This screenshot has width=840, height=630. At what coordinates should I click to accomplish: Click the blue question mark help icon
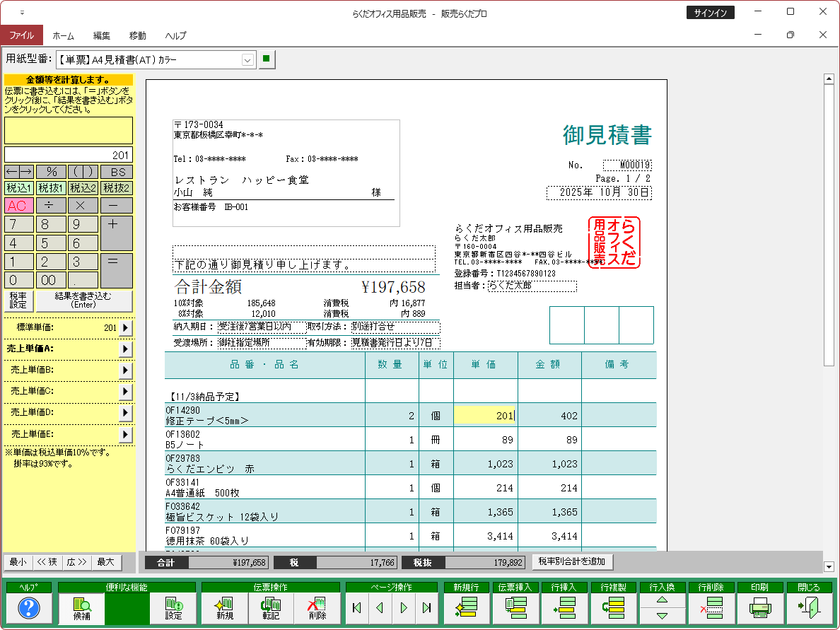(x=29, y=608)
